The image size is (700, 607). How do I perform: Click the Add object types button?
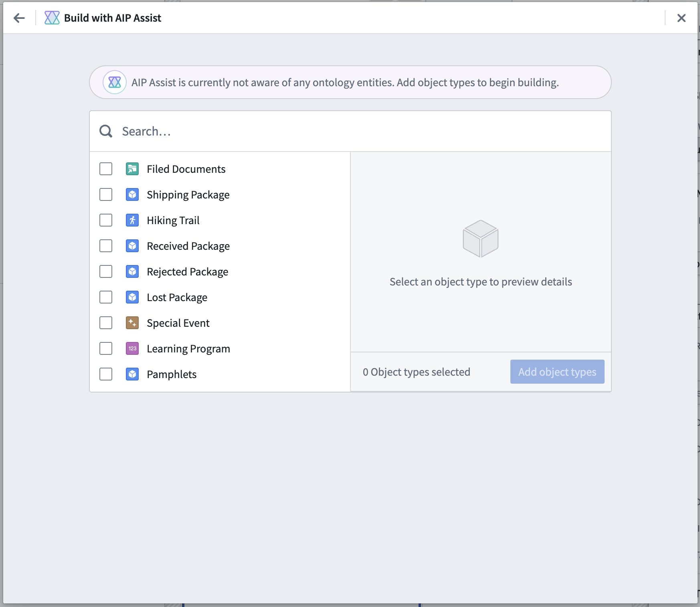pyautogui.click(x=557, y=372)
